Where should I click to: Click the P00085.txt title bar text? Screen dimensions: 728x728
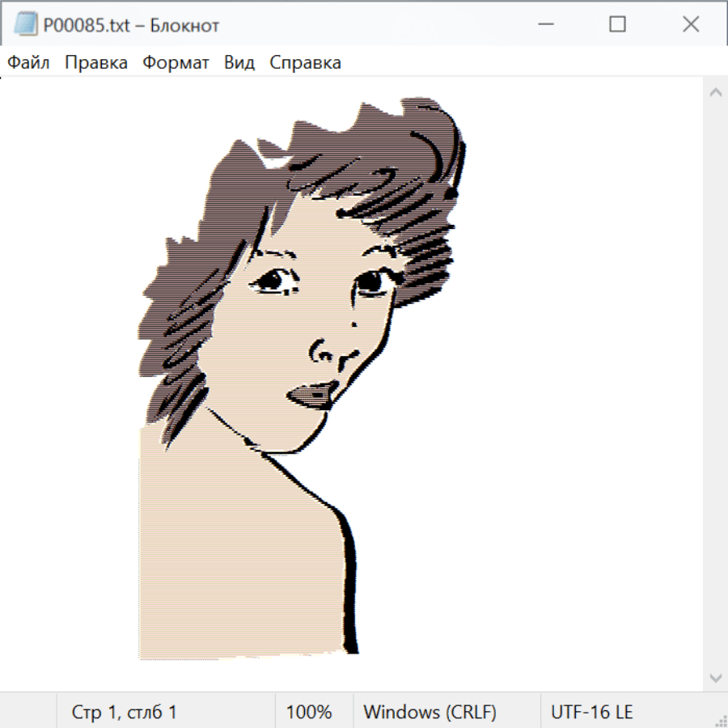point(131,25)
